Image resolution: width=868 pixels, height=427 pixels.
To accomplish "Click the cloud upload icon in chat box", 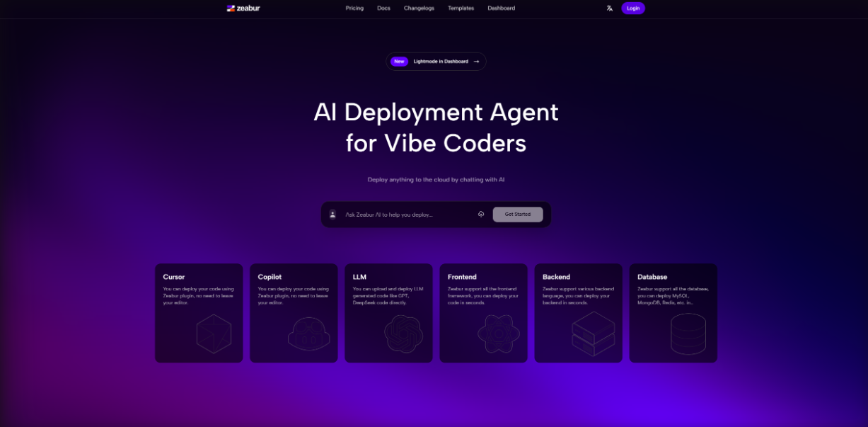I will pyautogui.click(x=481, y=215).
